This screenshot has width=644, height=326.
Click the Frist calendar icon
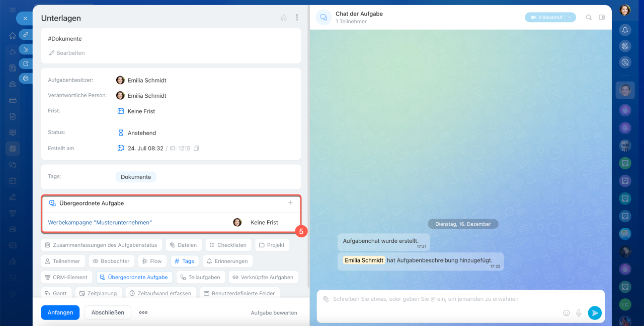click(121, 111)
